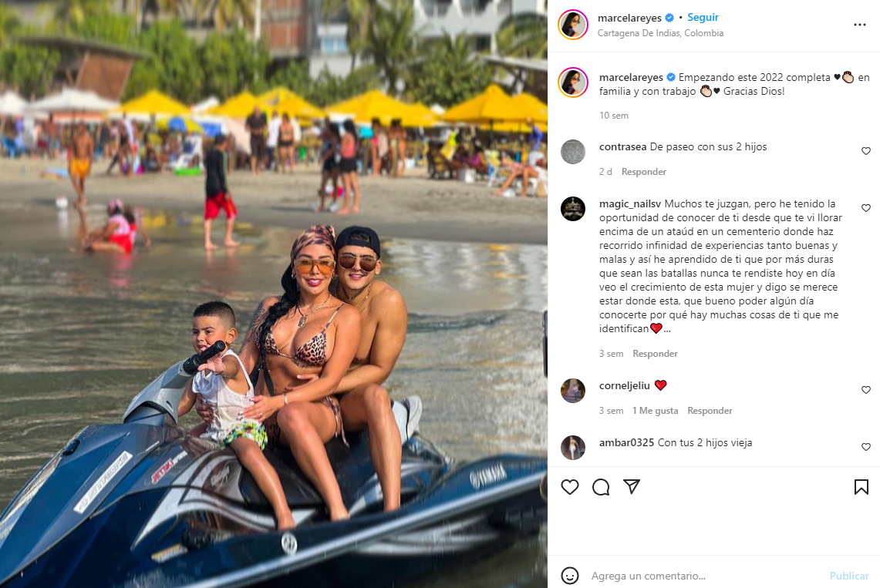View likes on corneljeliu's comment, 1 Me gusta
The height and width of the screenshot is (588, 880).
(x=655, y=411)
